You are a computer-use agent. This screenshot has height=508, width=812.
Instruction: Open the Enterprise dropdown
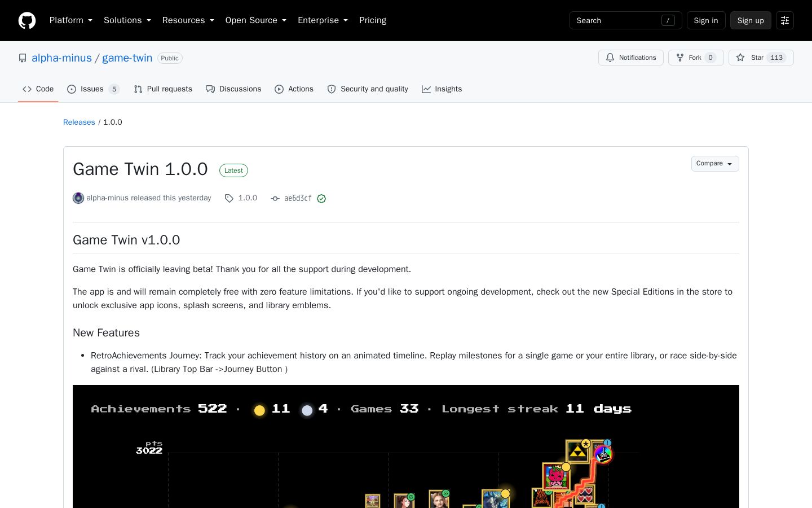323,20
